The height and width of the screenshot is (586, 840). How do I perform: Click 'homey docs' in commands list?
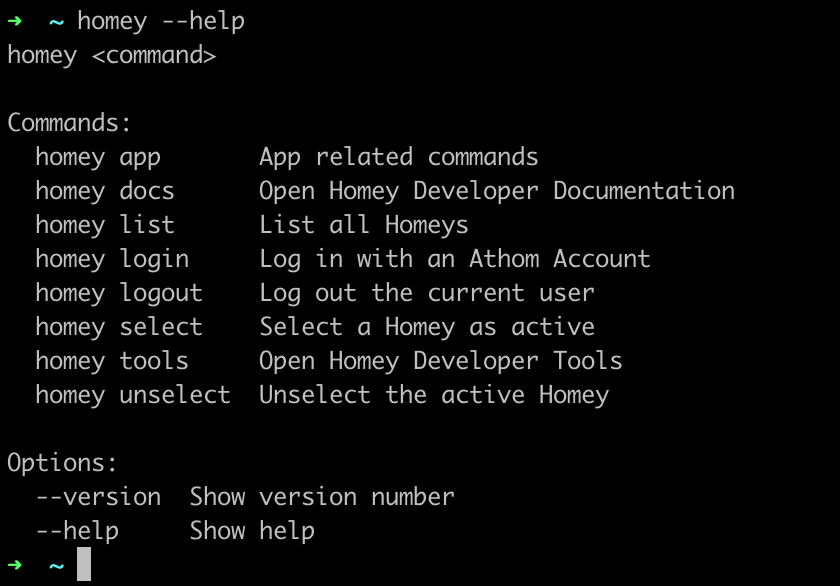point(105,192)
